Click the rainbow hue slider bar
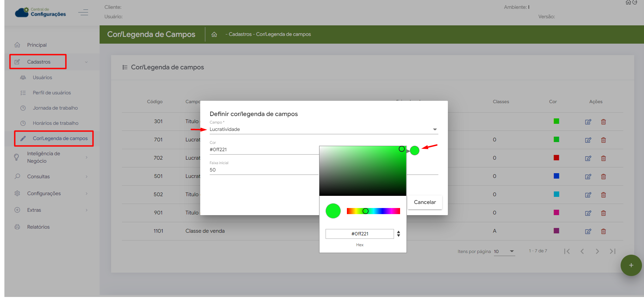 [x=373, y=211]
